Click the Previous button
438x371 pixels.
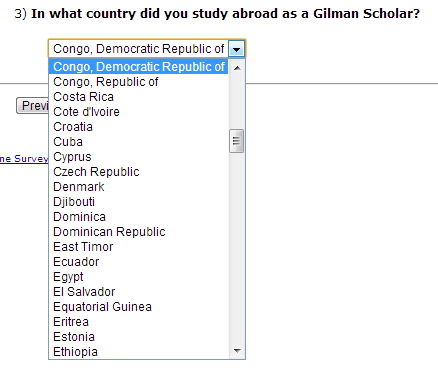(x=33, y=106)
